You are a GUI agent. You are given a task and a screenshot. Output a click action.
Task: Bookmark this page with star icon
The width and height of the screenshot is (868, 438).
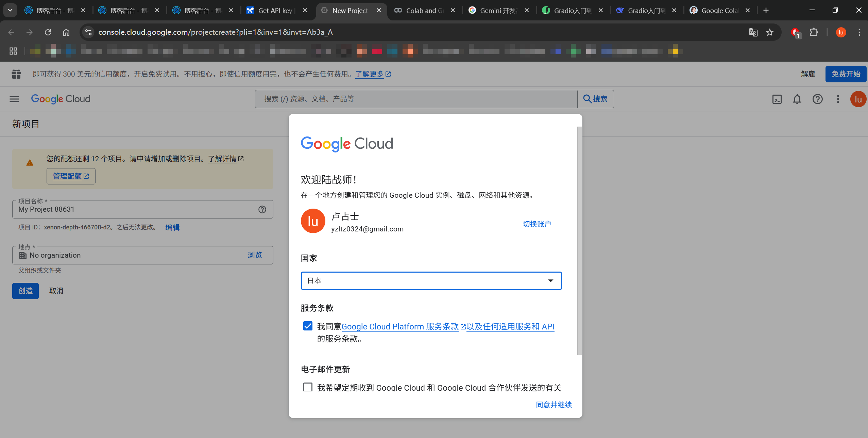[x=770, y=32]
